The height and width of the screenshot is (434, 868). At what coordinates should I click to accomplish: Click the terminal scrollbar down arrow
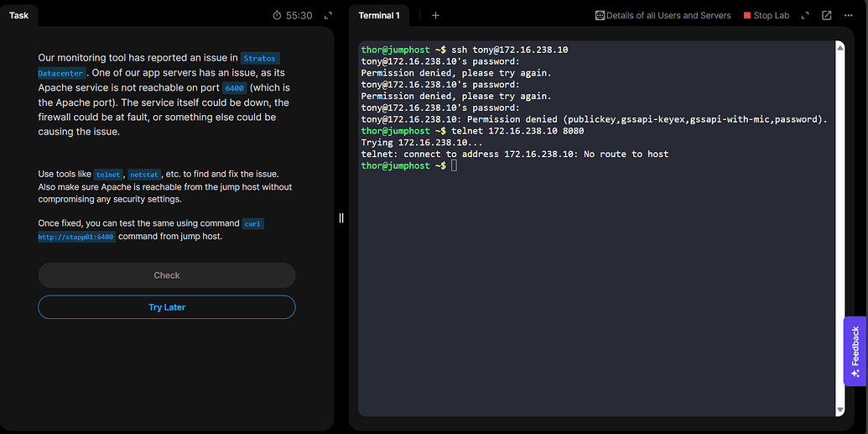pyautogui.click(x=839, y=409)
